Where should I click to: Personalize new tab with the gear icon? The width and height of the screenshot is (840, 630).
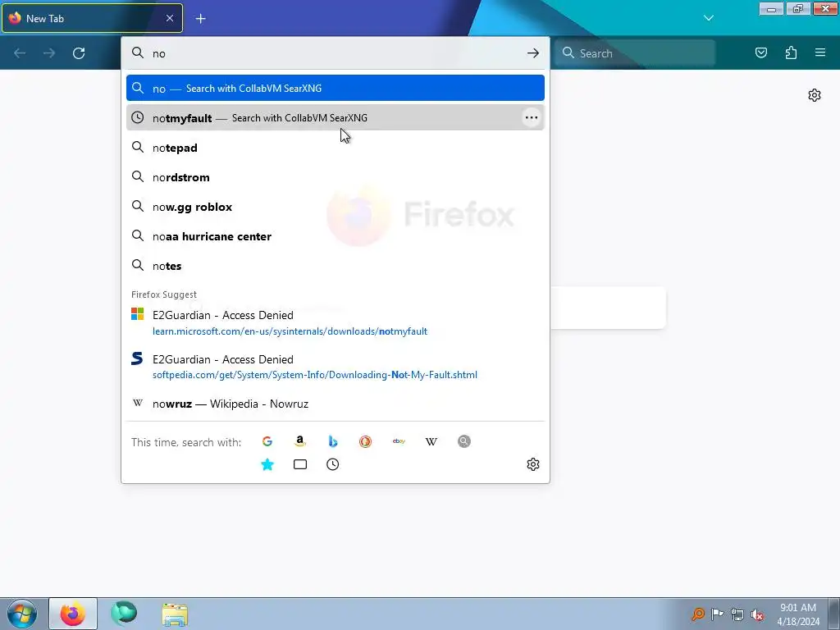pyautogui.click(x=815, y=95)
